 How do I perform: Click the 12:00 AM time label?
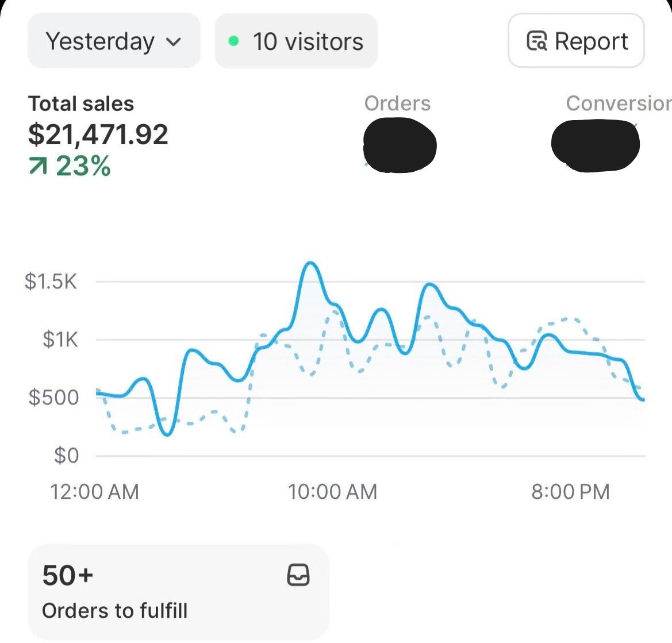(95, 492)
